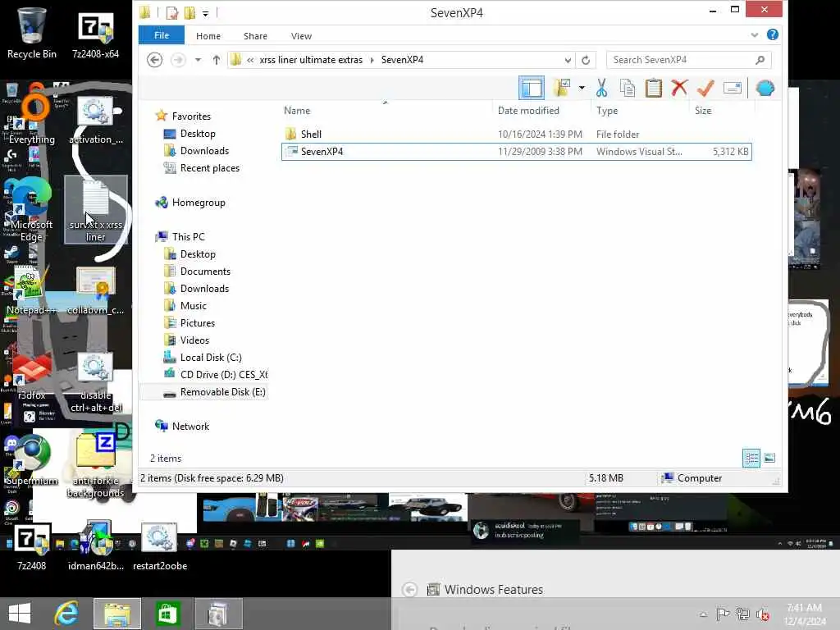Click the muted volume tray icon
The width and height of the screenshot is (840, 630).
762,614
